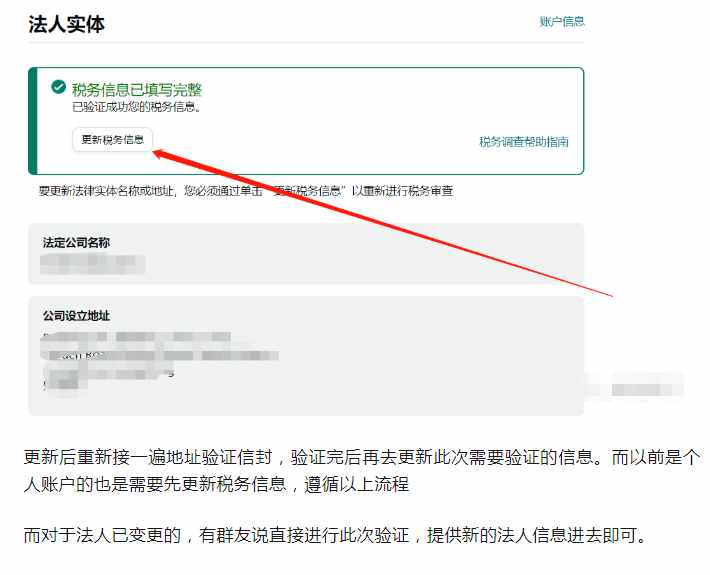The width and height of the screenshot is (710, 575).
Task: Select the 税务信息已填写完整 heading
Action: tap(136, 90)
